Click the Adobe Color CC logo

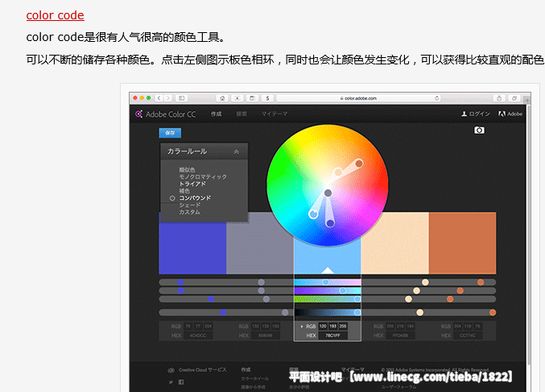coord(166,114)
